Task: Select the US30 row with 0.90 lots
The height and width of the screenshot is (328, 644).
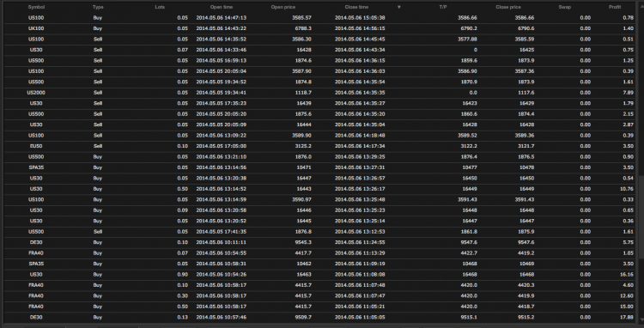Action: coord(321,274)
